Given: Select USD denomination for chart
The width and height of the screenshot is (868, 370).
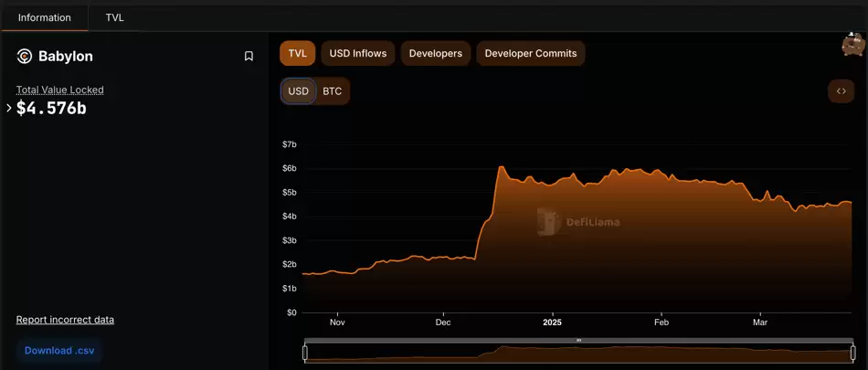Looking at the screenshot, I should coord(298,91).
